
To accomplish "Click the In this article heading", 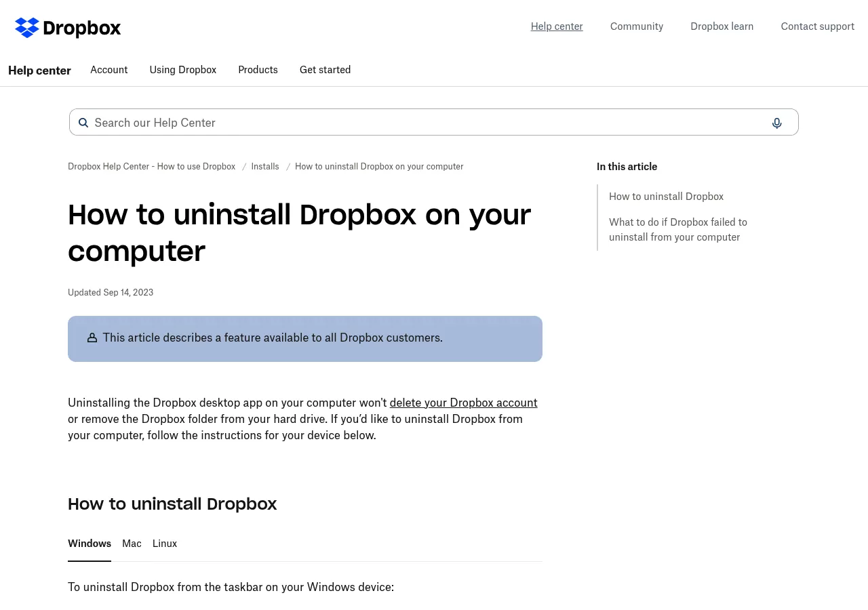I will [x=627, y=167].
